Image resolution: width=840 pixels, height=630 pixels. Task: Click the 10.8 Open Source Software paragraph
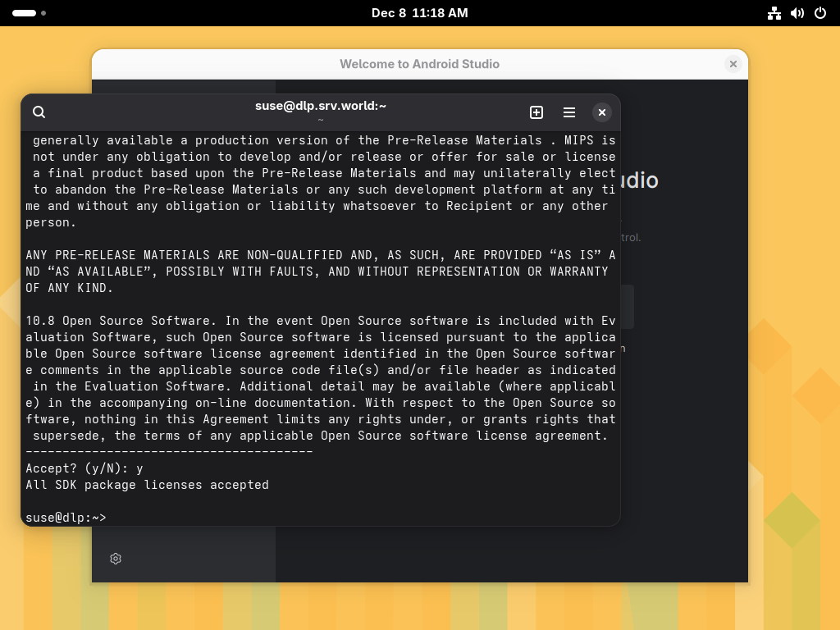click(x=320, y=378)
